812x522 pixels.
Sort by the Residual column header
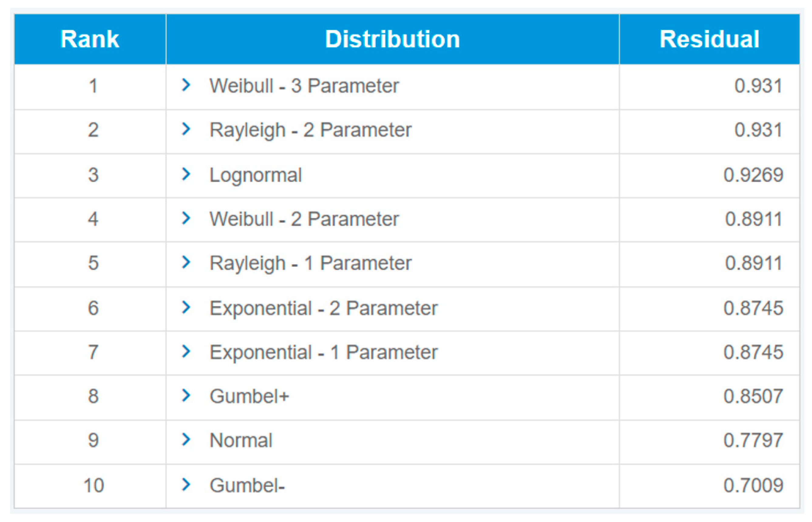click(709, 39)
